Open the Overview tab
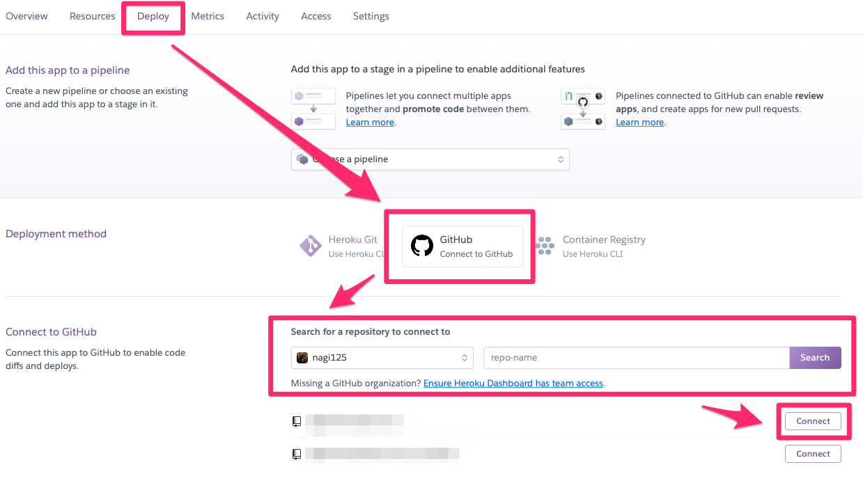Image resolution: width=863 pixels, height=504 pixels. tap(26, 16)
